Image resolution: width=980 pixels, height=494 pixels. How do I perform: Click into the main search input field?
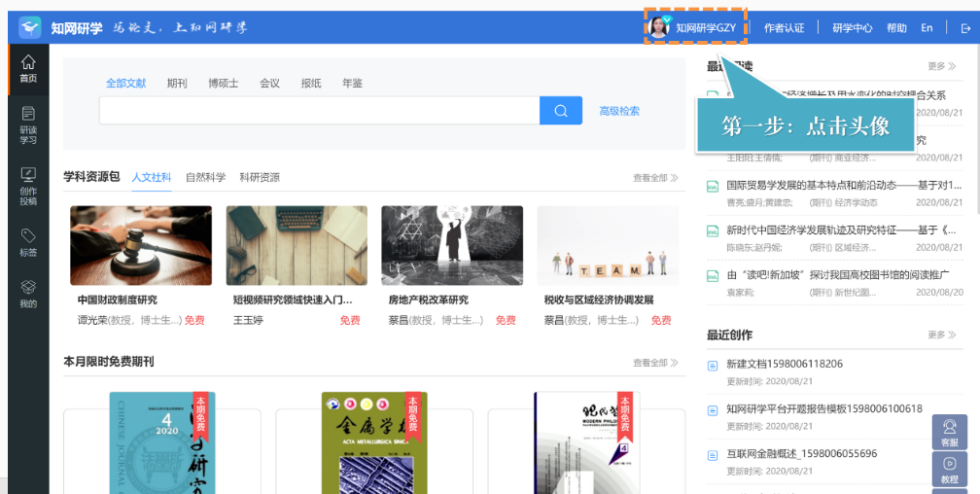[x=319, y=111]
